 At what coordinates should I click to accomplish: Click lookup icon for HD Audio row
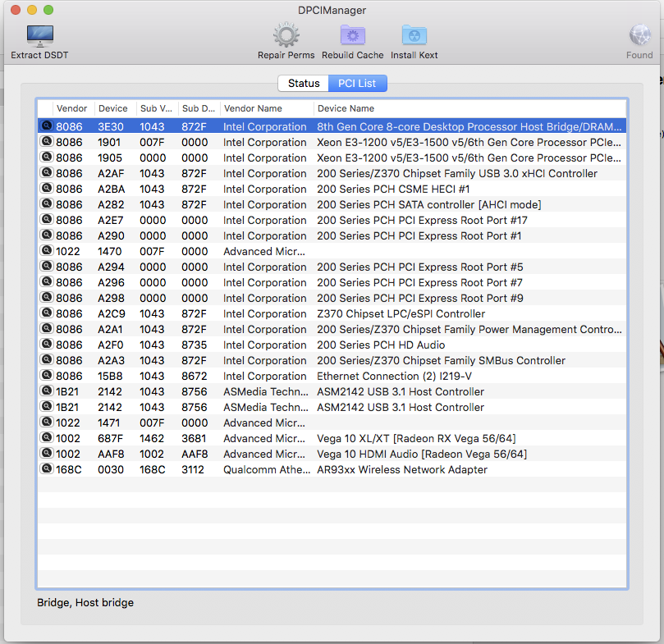point(46,345)
